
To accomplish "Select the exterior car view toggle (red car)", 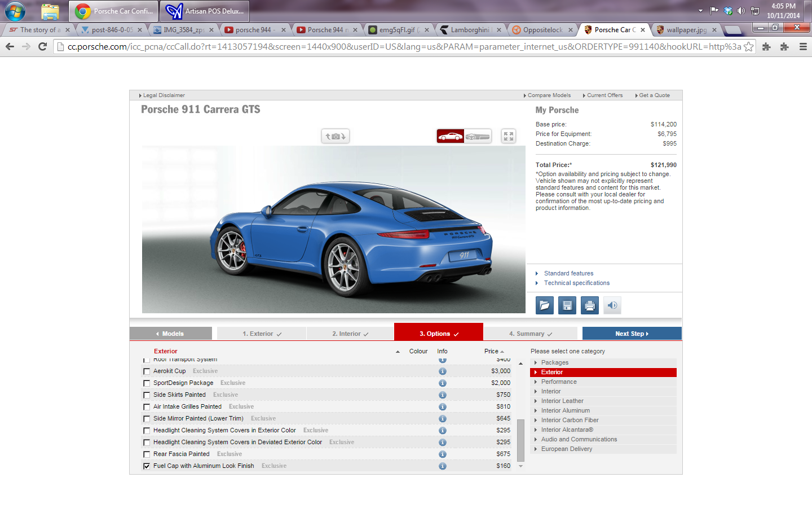I will tap(451, 136).
